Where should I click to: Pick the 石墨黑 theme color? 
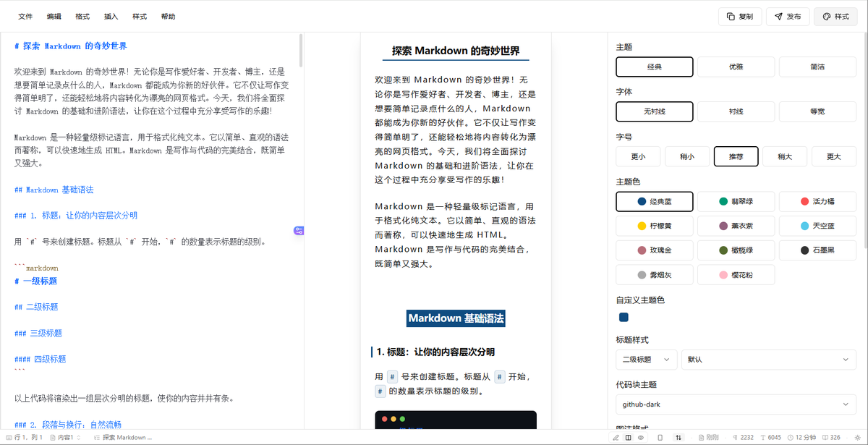pos(817,250)
